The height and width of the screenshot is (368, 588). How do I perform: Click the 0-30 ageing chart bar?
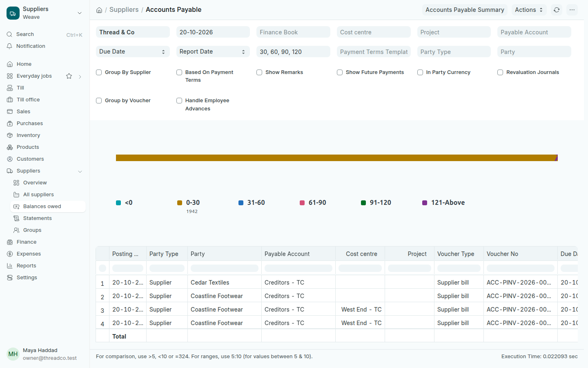pyautogui.click(x=336, y=158)
